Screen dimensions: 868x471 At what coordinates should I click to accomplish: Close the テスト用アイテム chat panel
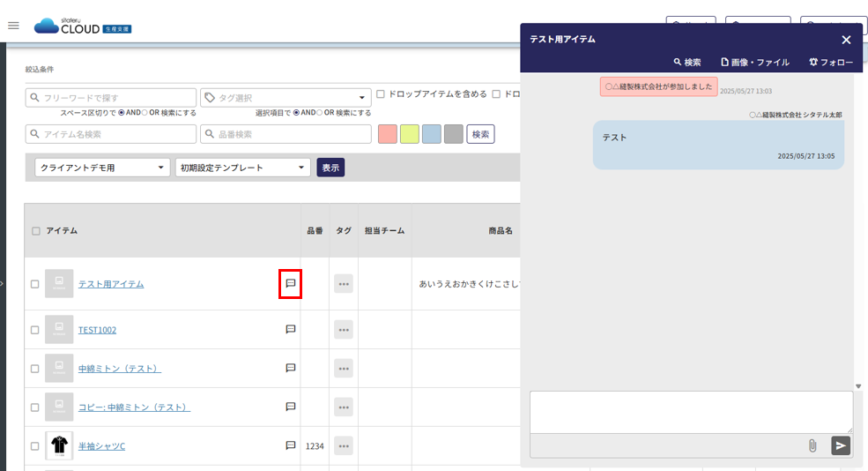coord(847,40)
